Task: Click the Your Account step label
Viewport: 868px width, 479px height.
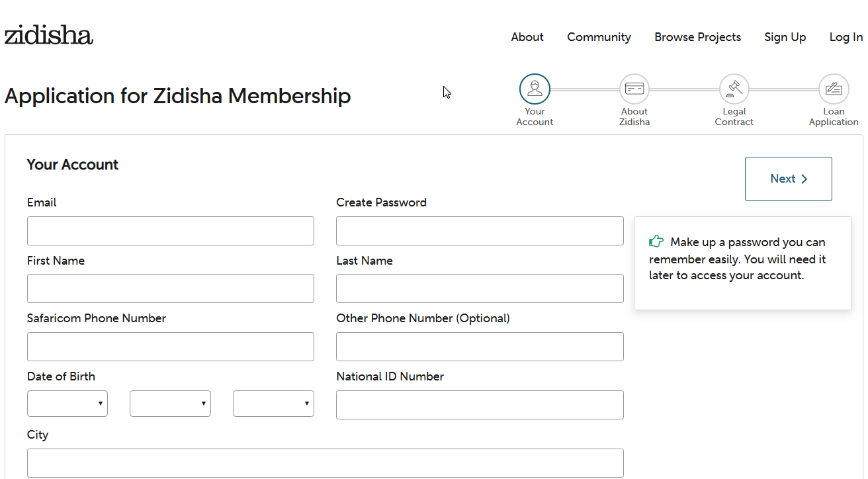Action: click(535, 116)
